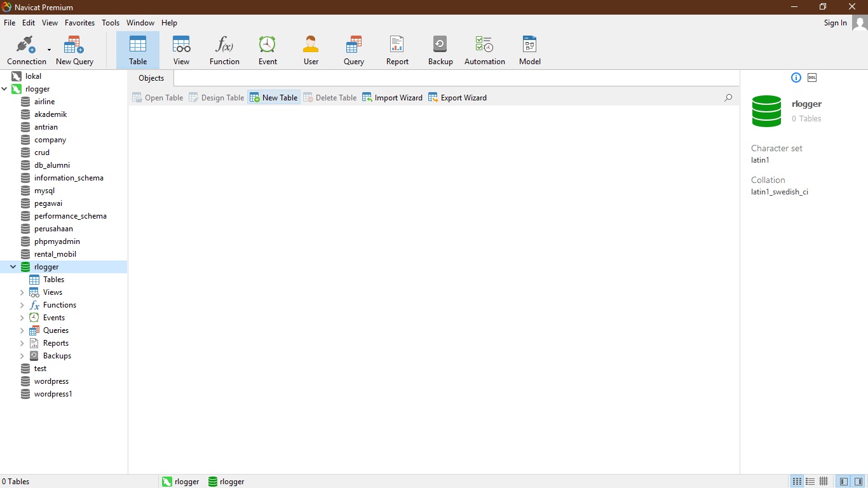
Task: Open the File menu
Action: (x=10, y=22)
